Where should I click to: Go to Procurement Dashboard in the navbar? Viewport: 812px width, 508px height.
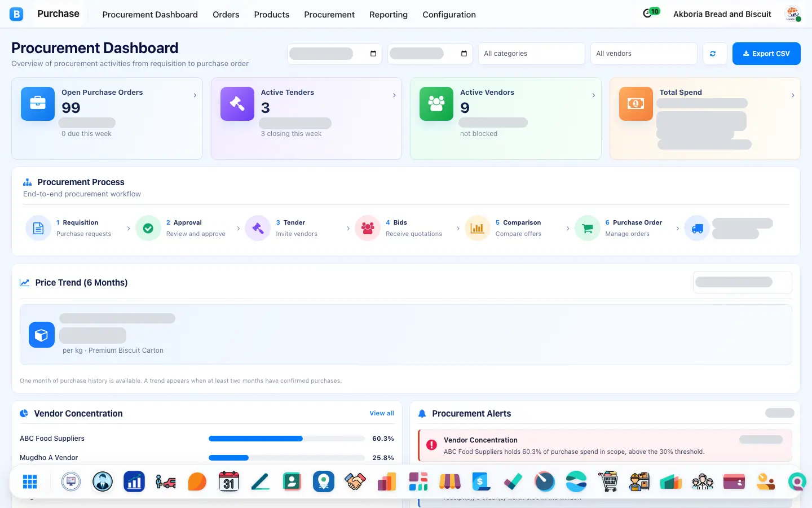point(150,15)
